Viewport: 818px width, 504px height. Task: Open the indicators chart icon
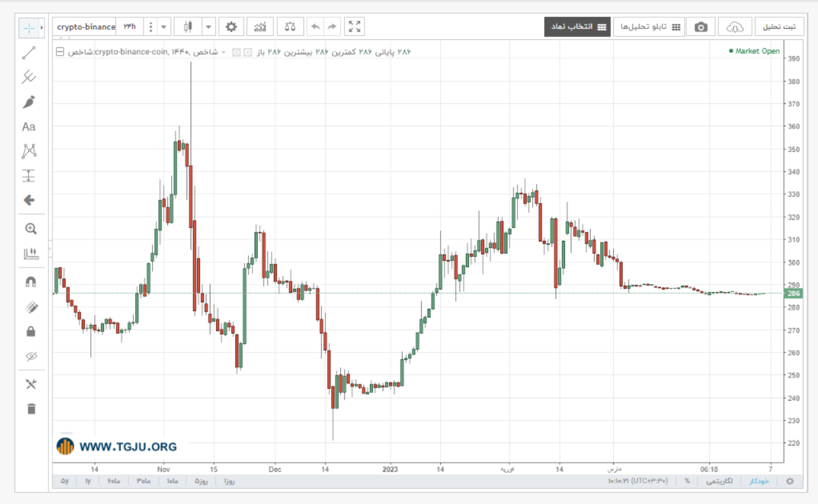(x=260, y=27)
